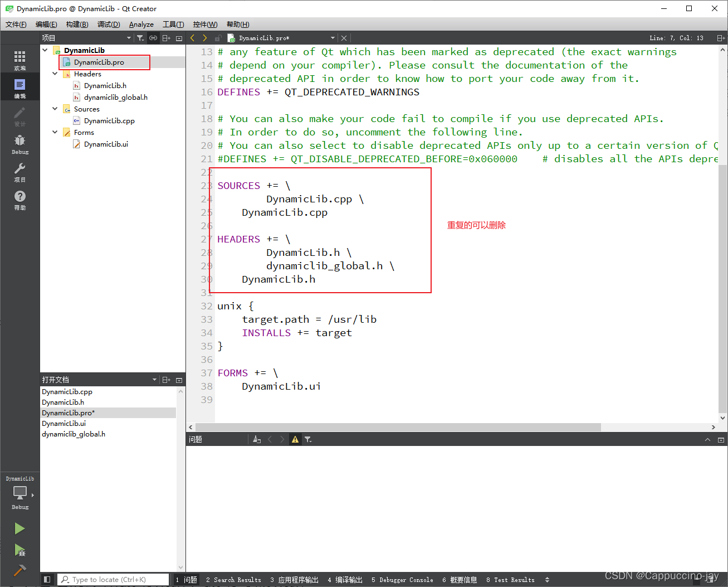Toggle show warnings in Issues pane
The height and width of the screenshot is (587, 728).
295,439
